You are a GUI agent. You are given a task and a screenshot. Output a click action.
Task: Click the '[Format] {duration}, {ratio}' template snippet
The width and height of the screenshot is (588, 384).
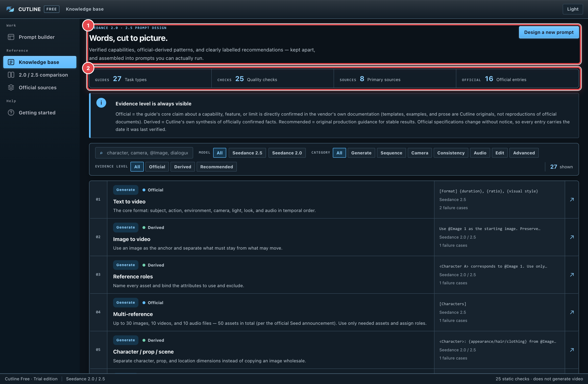pos(488,191)
